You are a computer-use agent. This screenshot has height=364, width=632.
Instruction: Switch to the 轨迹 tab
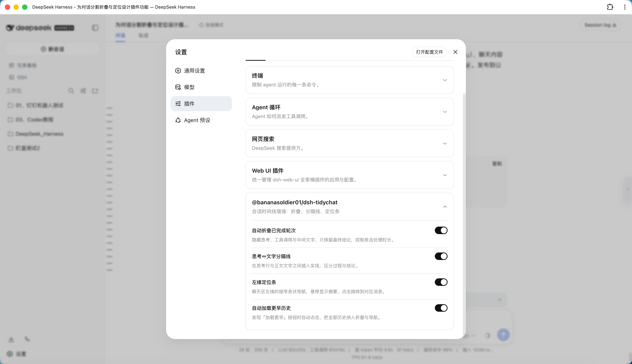pyautogui.click(x=143, y=35)
